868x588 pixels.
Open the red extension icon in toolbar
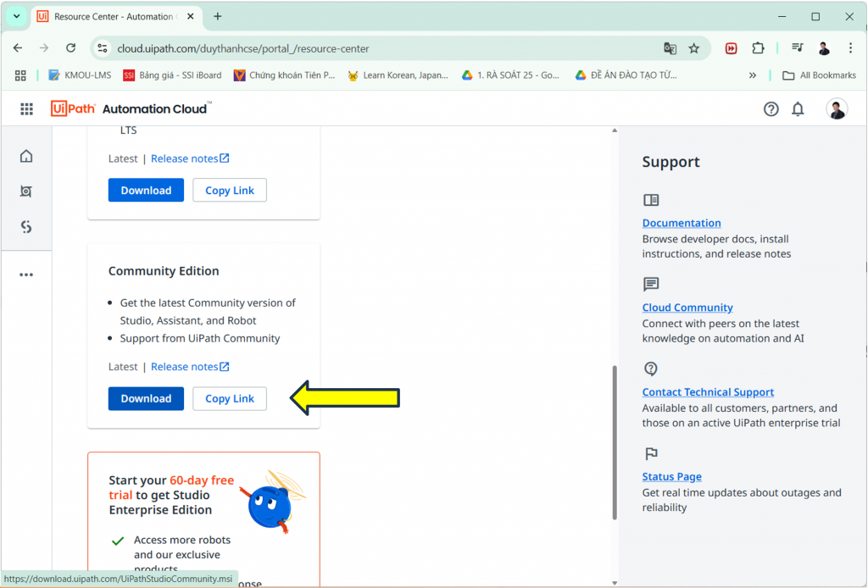tap(732, 48)
